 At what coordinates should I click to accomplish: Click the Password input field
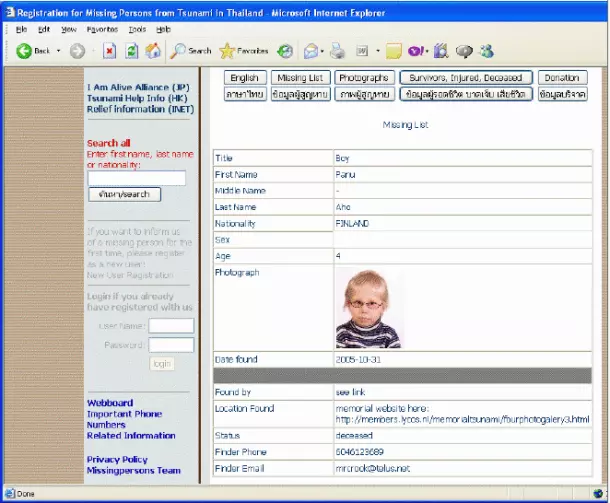pos(171,345)
